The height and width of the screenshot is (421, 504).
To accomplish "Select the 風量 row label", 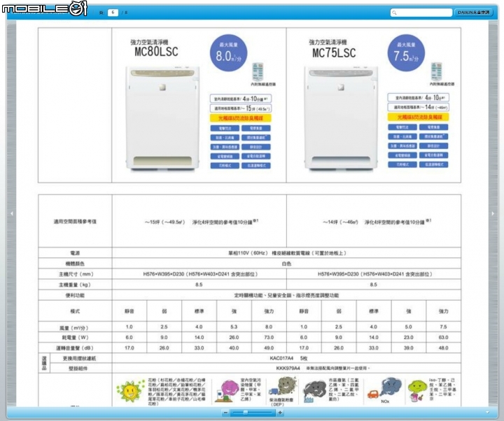I will click(74, 328).
